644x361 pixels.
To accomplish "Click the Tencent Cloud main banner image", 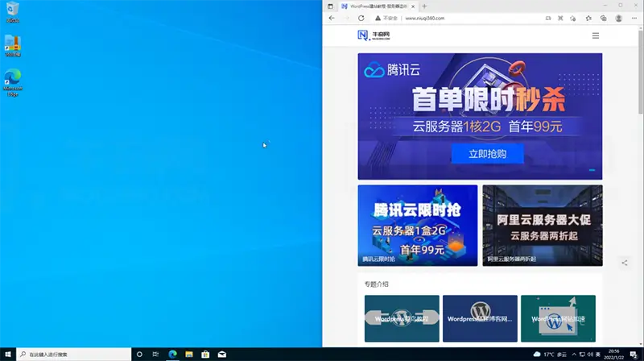I will 480,116.
